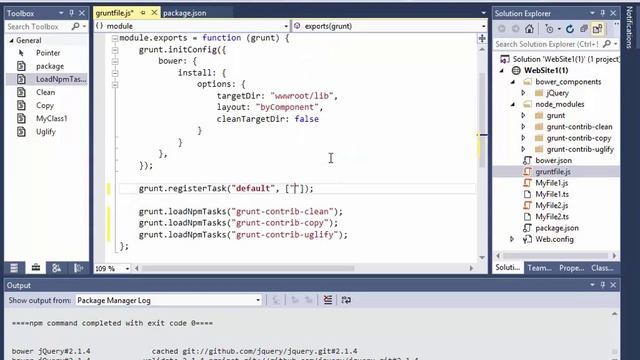The height and width of the screenshot is (360, 640).
Task: Click the Toolbox search magnifier icon
Action: (x=75, y=27)
